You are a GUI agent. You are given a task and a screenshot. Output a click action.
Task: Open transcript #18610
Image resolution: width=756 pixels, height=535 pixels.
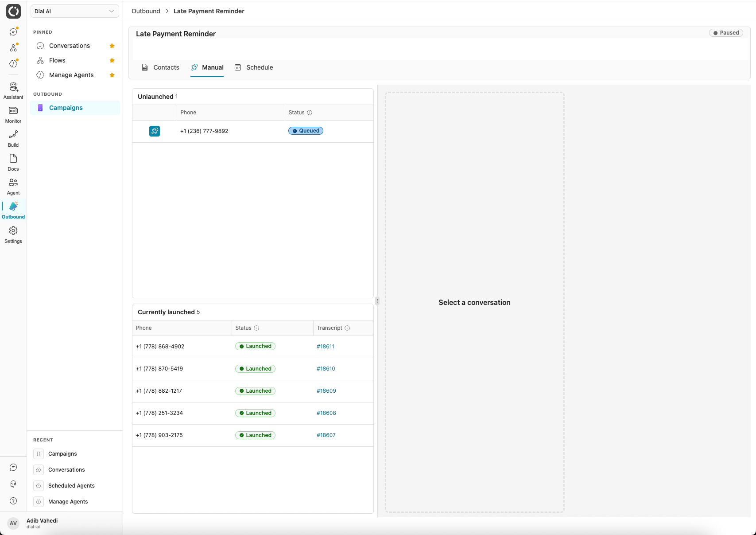click(326, 369)
